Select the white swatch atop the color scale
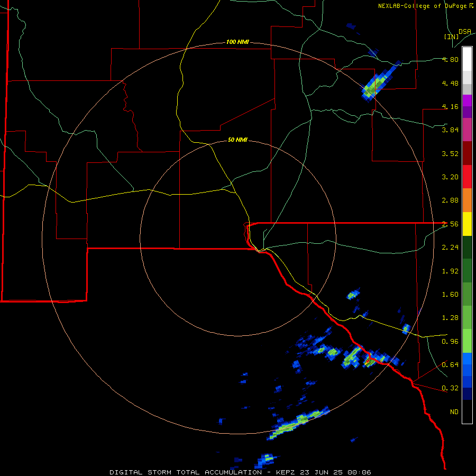Screen dimensions: 476x476 467,59
